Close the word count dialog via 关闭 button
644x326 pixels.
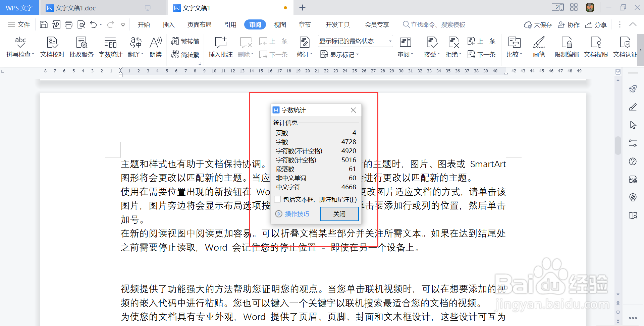click(339, 214)
